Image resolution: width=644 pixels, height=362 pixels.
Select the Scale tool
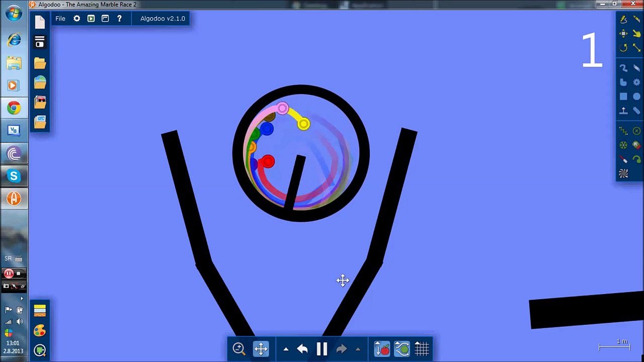(x=636, y=47)
